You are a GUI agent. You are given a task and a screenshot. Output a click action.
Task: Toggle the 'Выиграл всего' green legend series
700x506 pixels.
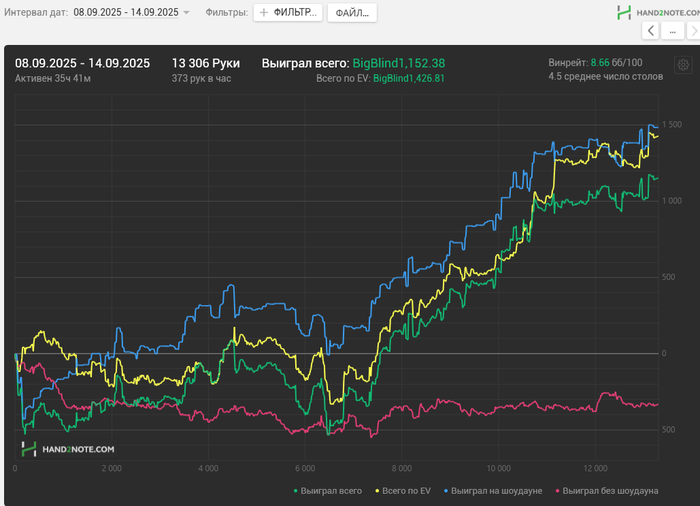tap(327, 491)
